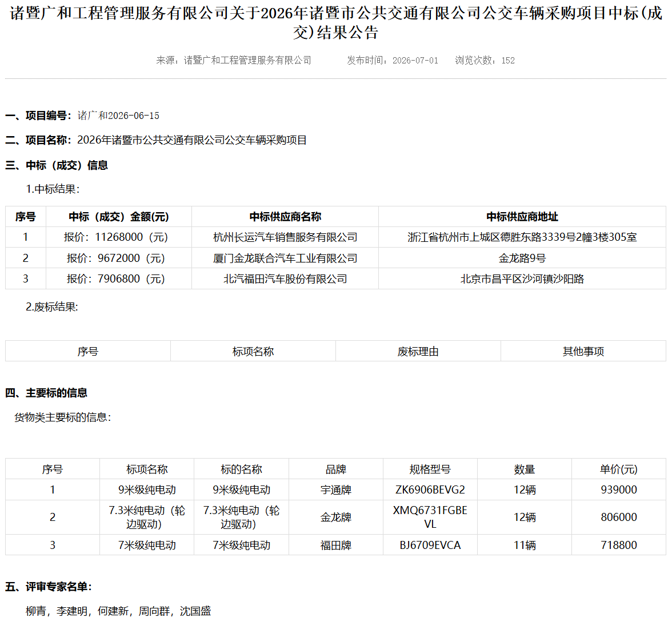672x621 pixels.
Task: Click unit price 806000
Action: [x=619, y=517]
